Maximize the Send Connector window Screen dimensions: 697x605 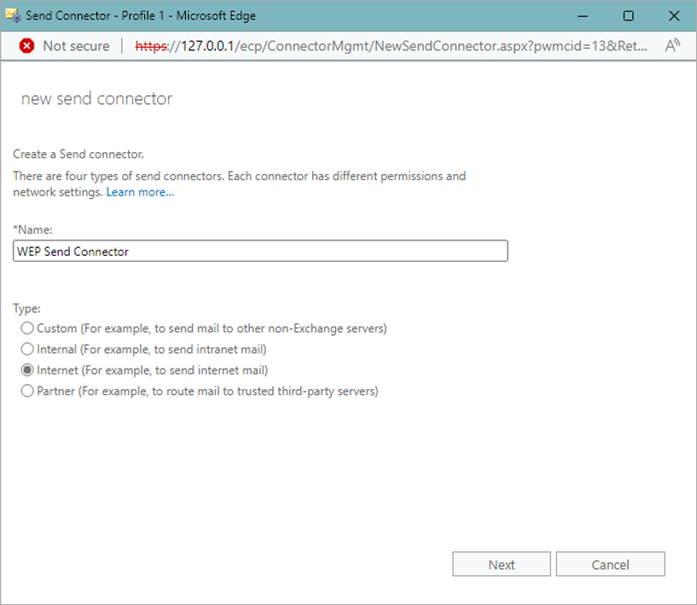pyautogui.click(x=627, y=16)
